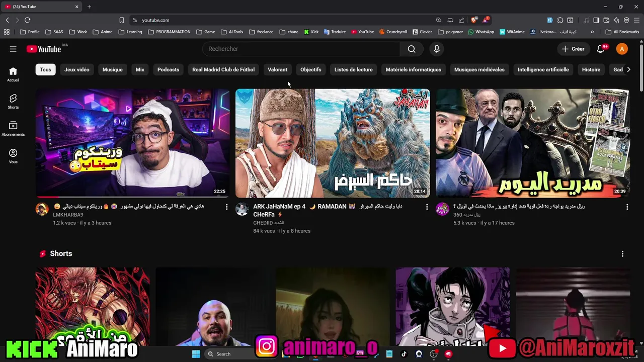Open the browser main hamburger menu
Viewport: 644px width, 362px height.
(x=637, y=20)
